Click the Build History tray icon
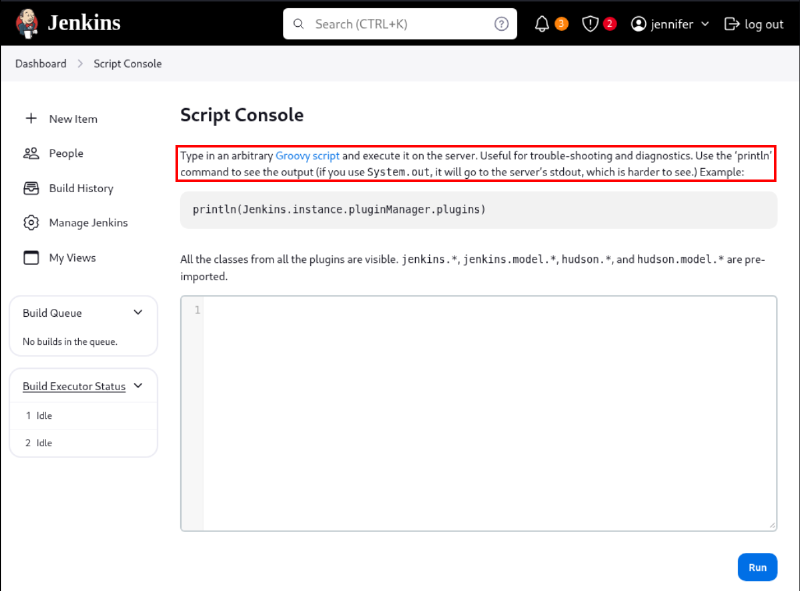The height and width of the screenshot is (591, 800). point(31,188)
